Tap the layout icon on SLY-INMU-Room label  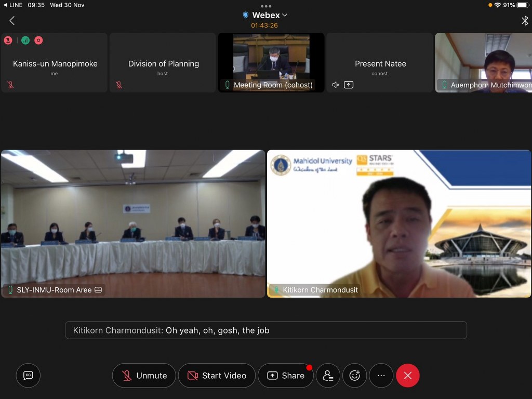pyautogui.click(x=98, y=290)
